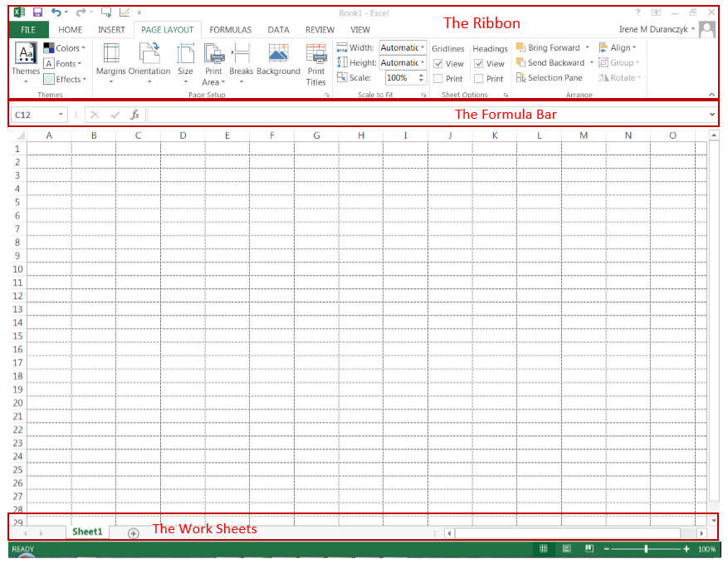Image resolution: width=728 pixels, height=564 pixels.
Task: Open the Print Area menu
Action: click(213, 65)
